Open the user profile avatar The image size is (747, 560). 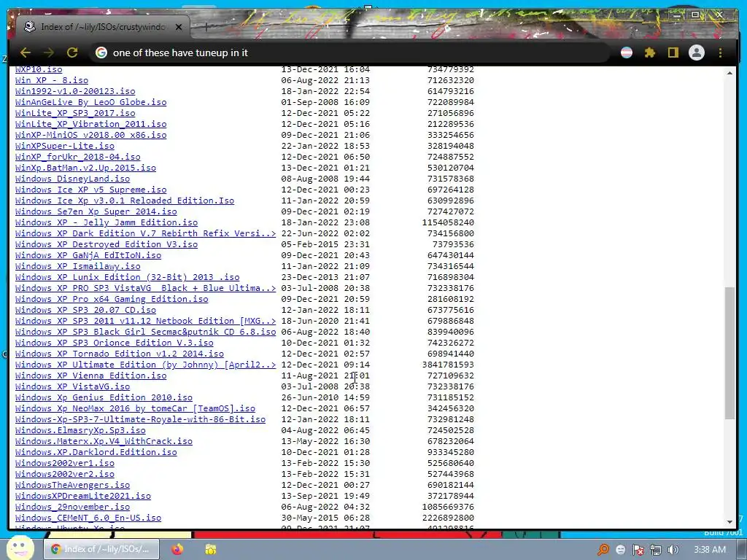point(697,52)
